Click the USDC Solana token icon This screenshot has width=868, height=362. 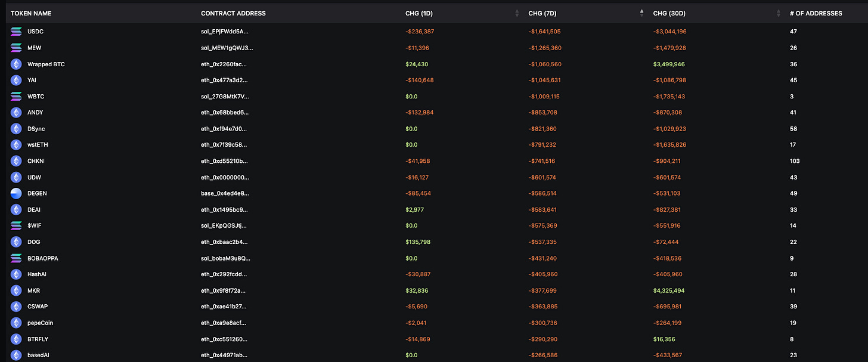pos(16,31)
